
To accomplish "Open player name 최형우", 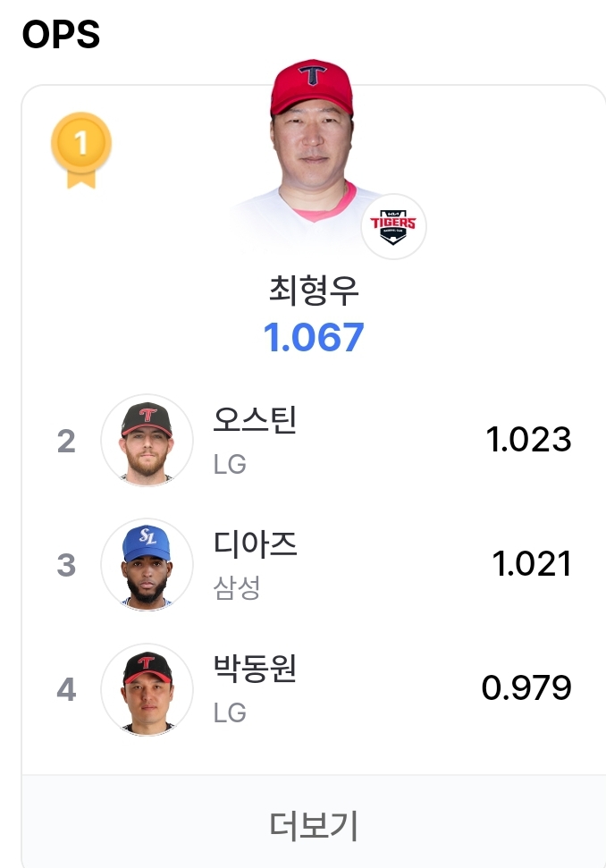I will [x=314, y=290].
